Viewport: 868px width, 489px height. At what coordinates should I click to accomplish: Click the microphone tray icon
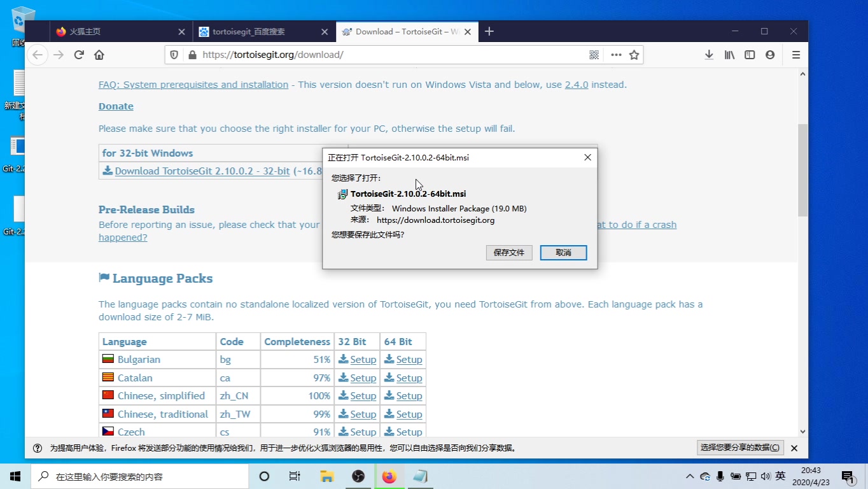point(720,476)
